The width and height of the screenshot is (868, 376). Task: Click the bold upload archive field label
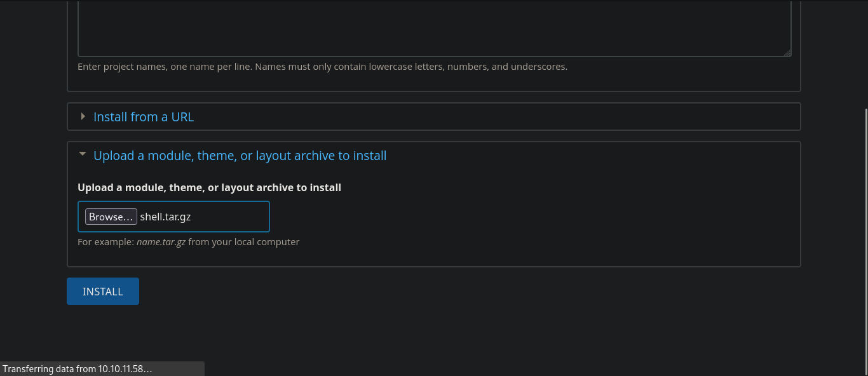click(209, 187)
